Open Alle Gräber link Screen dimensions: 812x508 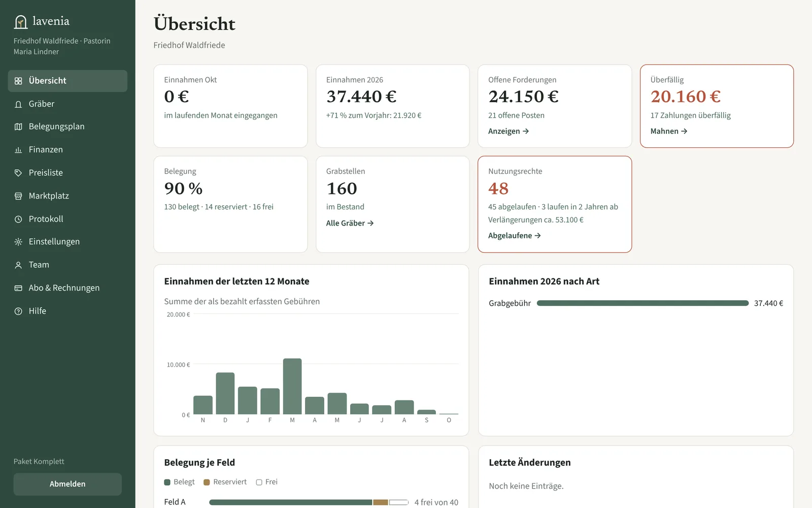coord(350,223)
